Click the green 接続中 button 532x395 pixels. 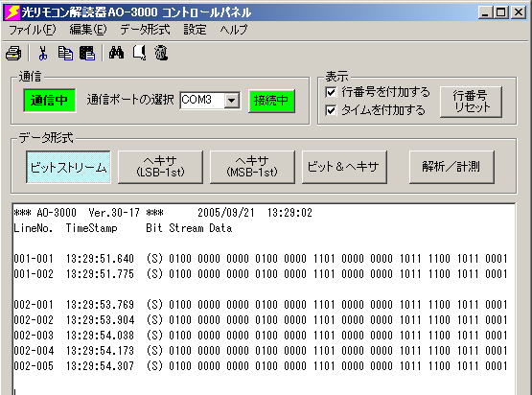click(x=271, y=101)
